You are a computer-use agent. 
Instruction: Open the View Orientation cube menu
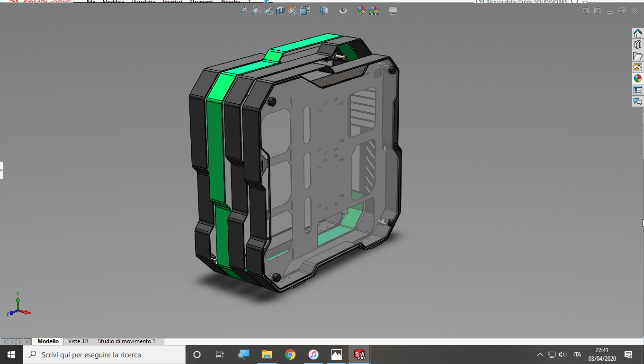tap(305, 10)
